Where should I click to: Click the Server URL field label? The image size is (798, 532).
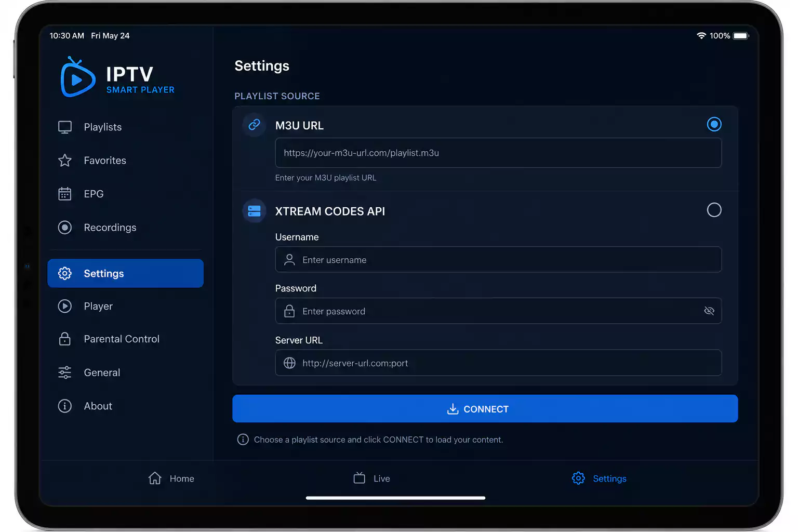coord(299,340)
